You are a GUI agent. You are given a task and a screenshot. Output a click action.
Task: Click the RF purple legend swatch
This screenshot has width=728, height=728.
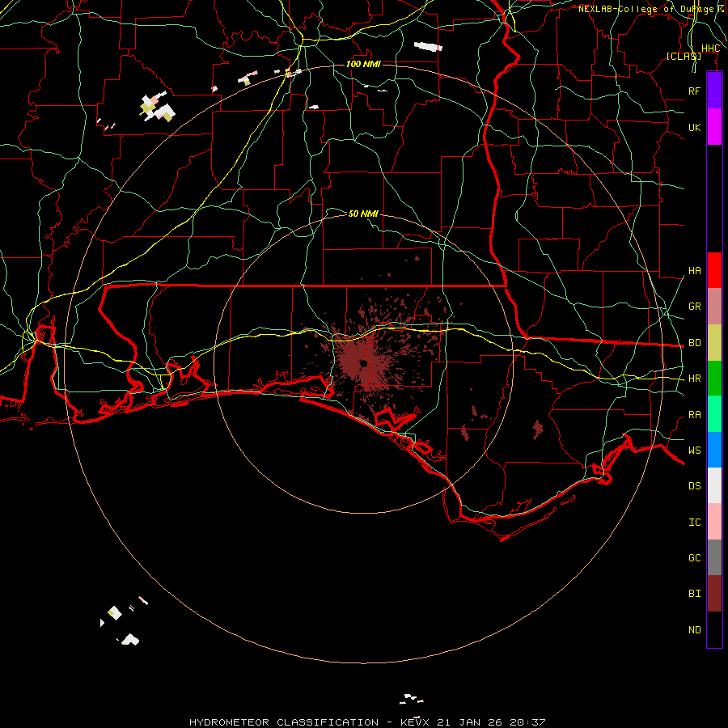714,91
